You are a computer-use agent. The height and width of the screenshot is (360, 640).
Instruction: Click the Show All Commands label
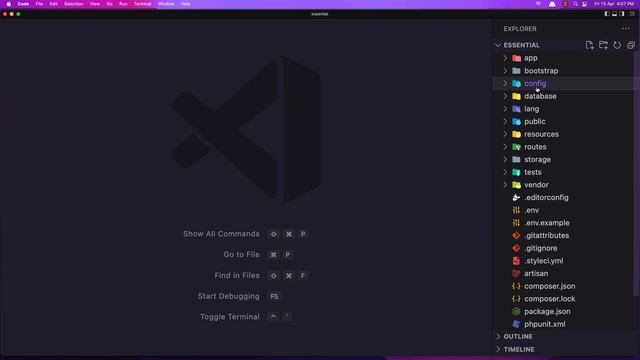(221, 234)
